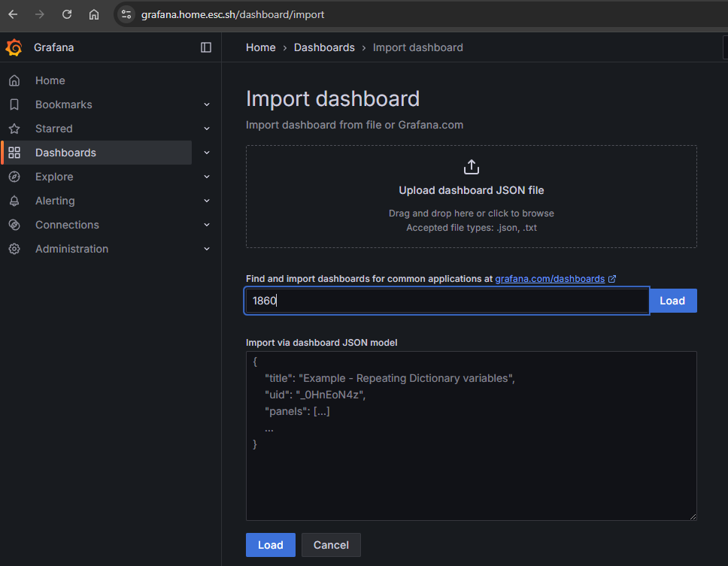Expand the Bookmarks section chevron
This screenshot has width=728, height=566.
click(207, 105)
